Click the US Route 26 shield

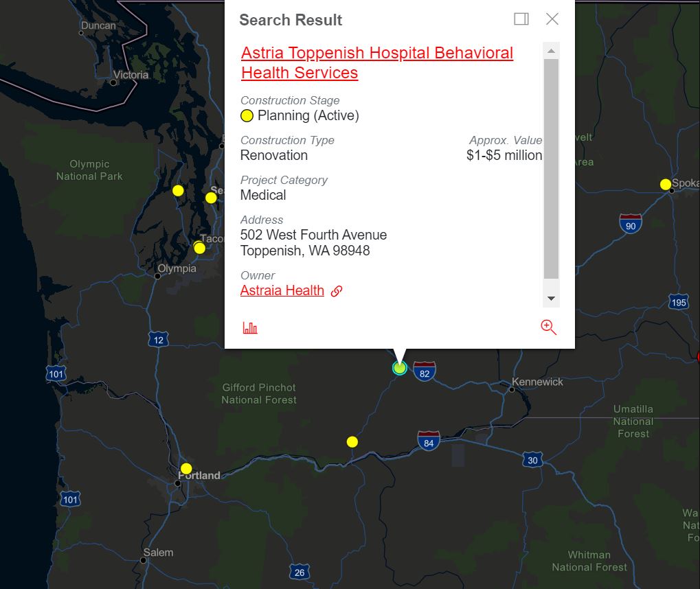pyautogui.click(x=300, y=572)
